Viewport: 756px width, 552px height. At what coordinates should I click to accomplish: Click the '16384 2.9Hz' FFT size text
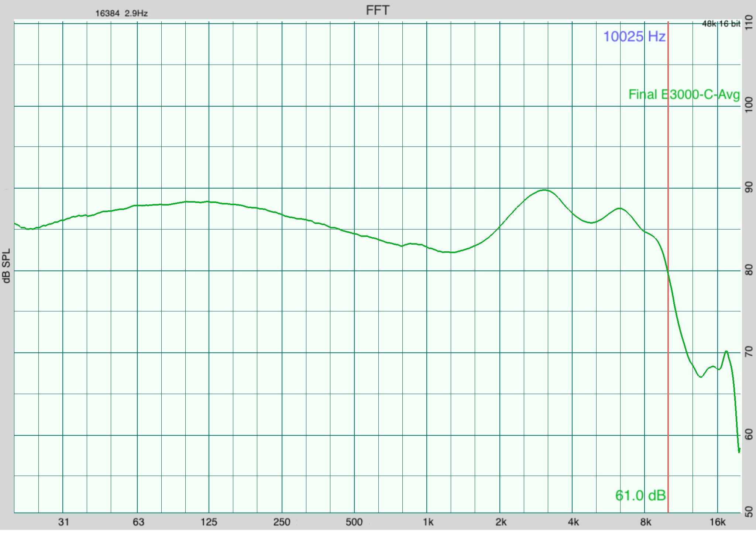coord(121,14)
